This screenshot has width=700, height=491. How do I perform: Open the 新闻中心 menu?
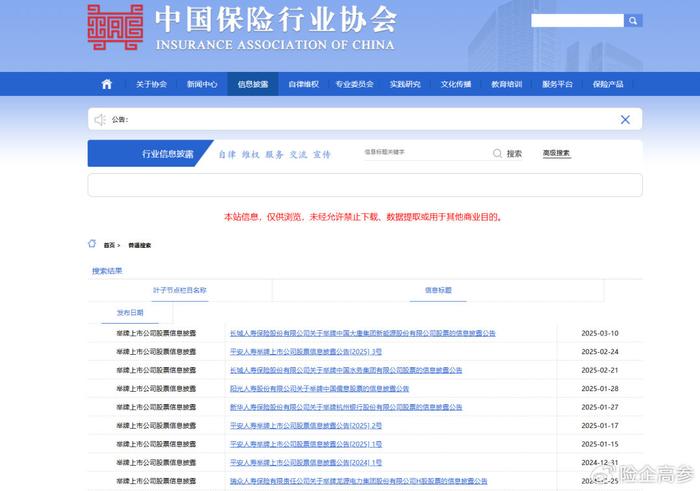coord(202,84)
